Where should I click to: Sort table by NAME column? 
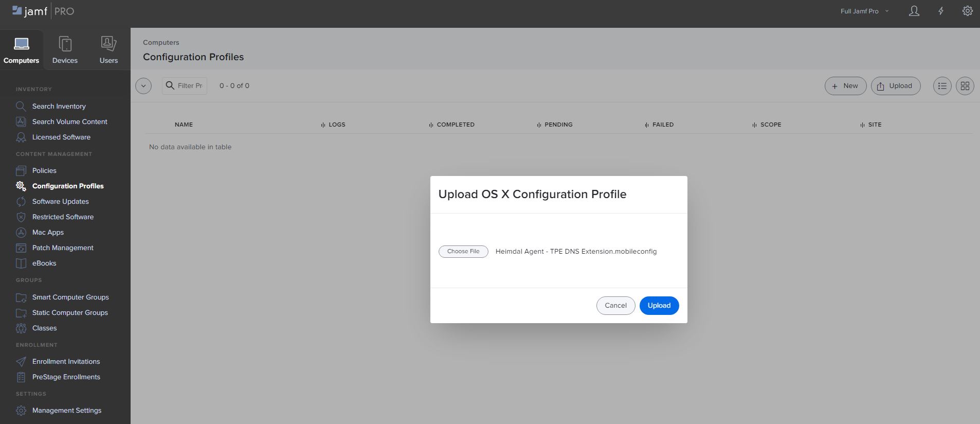pyautogui.click(x=184, y=125)
